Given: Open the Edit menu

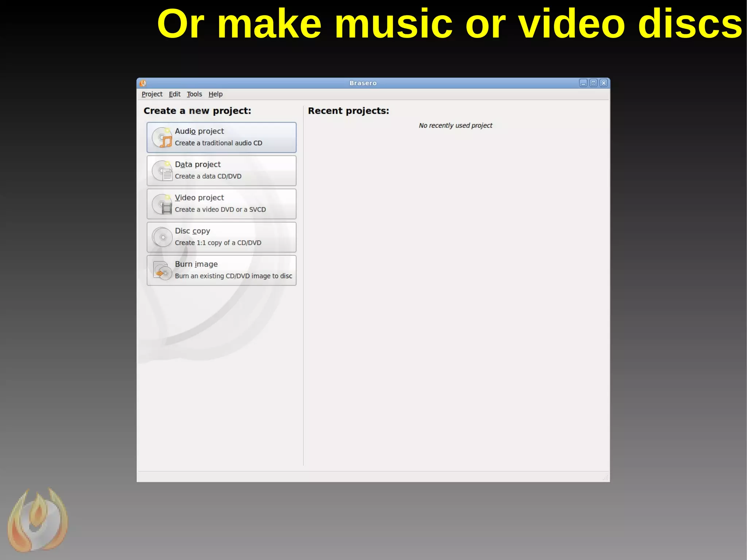Looking at the screenshot, I should pyautogui.click(x=174, y=94).
